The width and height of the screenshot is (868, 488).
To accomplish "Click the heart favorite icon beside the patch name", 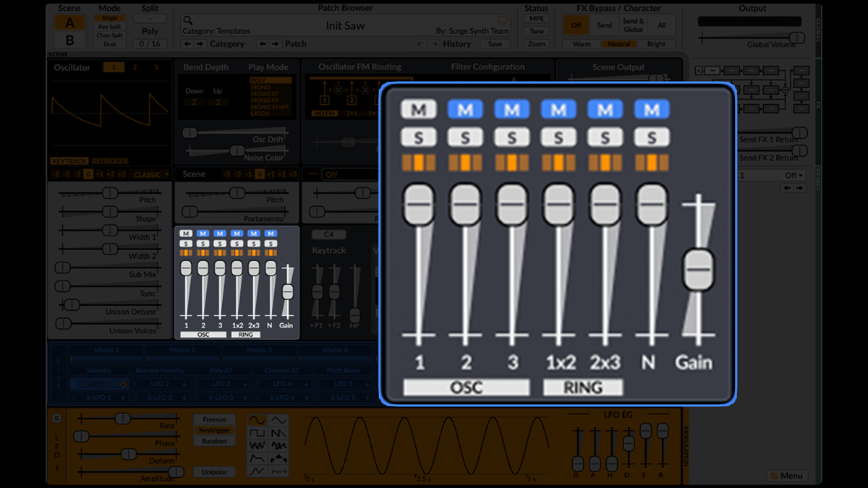I will coord(504,20).
